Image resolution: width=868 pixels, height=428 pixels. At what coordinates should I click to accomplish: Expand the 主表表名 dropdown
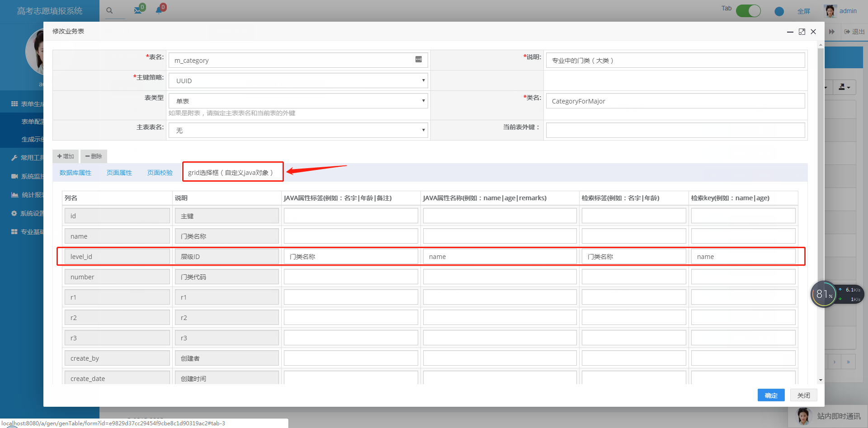point(298,130)
